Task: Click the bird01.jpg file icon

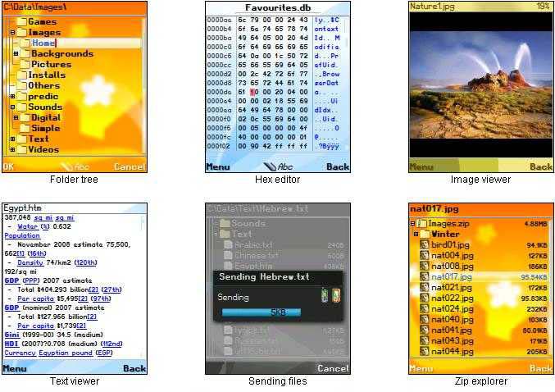Action: tap(425, 244)
